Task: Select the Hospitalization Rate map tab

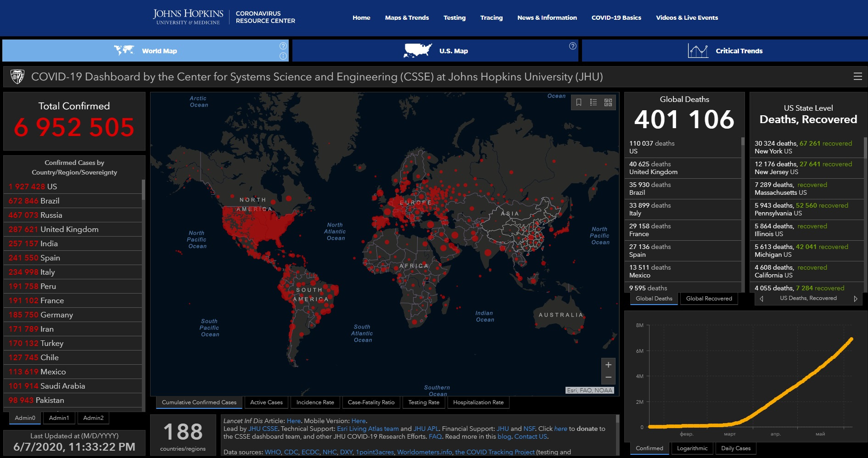Action: (x=478, y=402)
